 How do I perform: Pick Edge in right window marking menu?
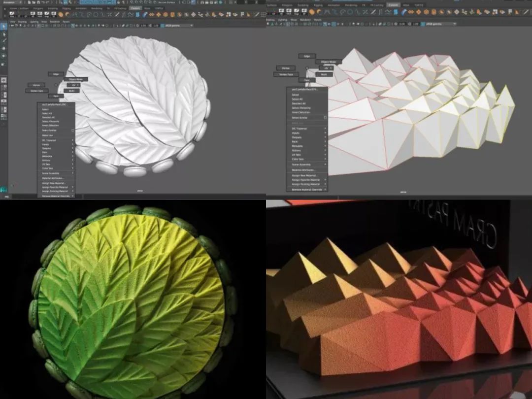coord(307,56)
